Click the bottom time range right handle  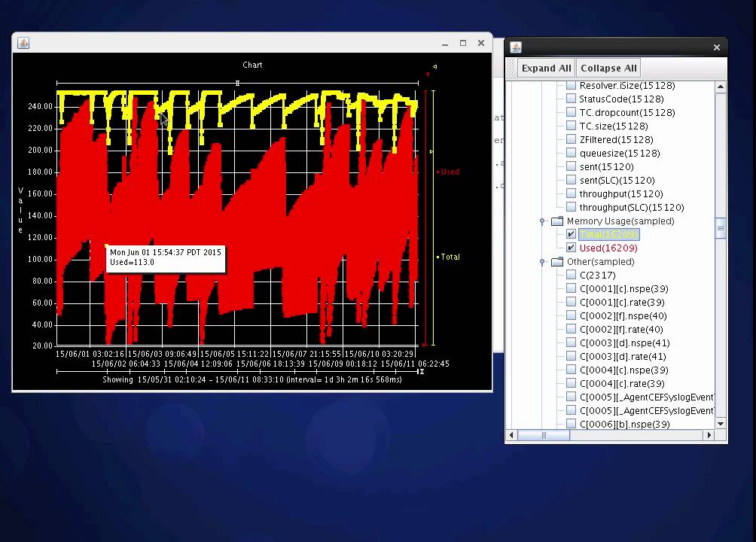[421, 372]
